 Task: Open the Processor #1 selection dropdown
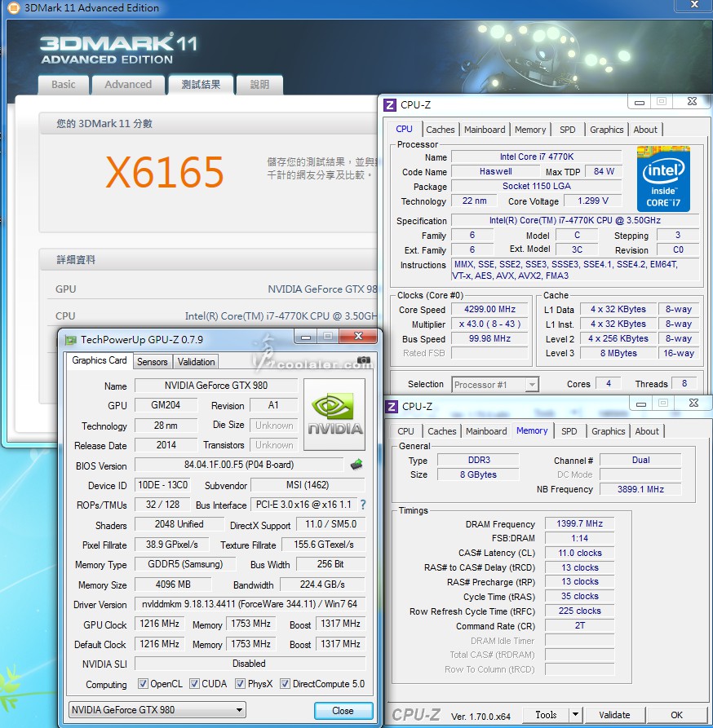tap(495, 385)
